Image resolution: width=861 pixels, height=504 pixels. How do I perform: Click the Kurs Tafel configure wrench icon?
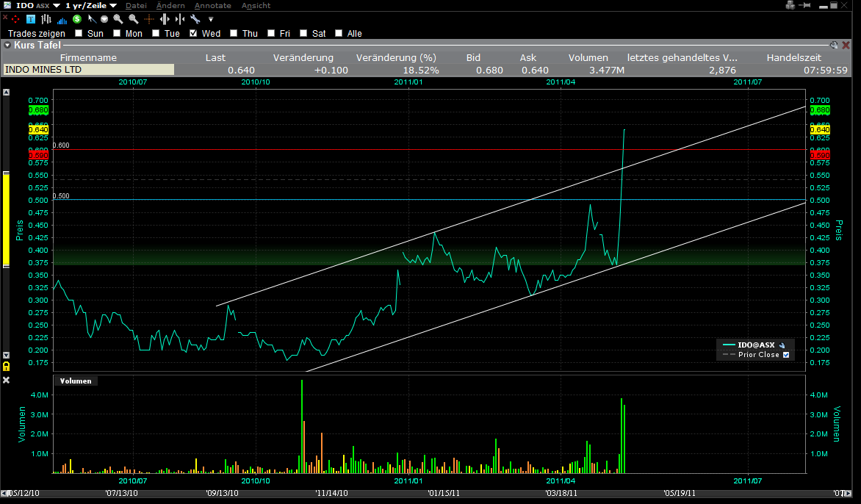coord(834,45)
